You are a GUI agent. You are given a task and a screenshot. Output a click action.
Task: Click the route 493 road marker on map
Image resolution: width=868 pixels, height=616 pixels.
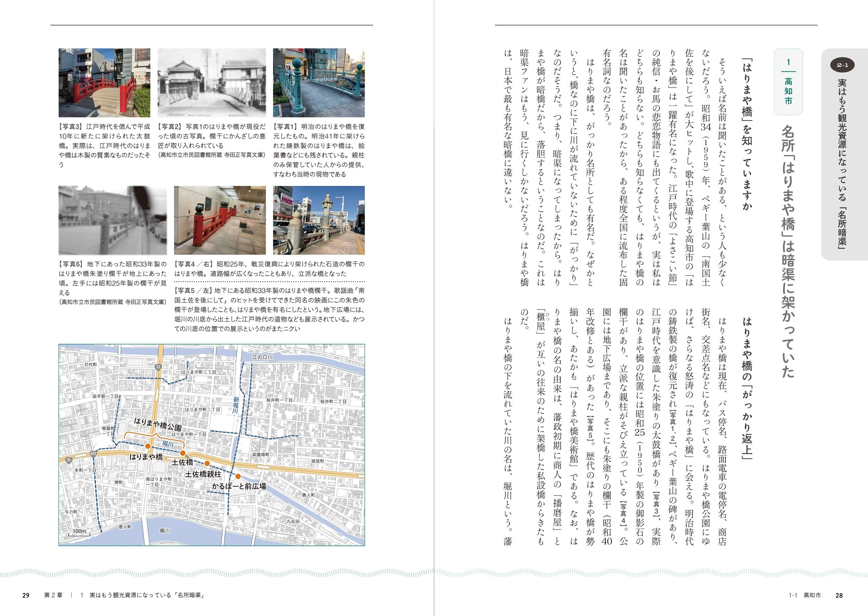tap(93, 453)
